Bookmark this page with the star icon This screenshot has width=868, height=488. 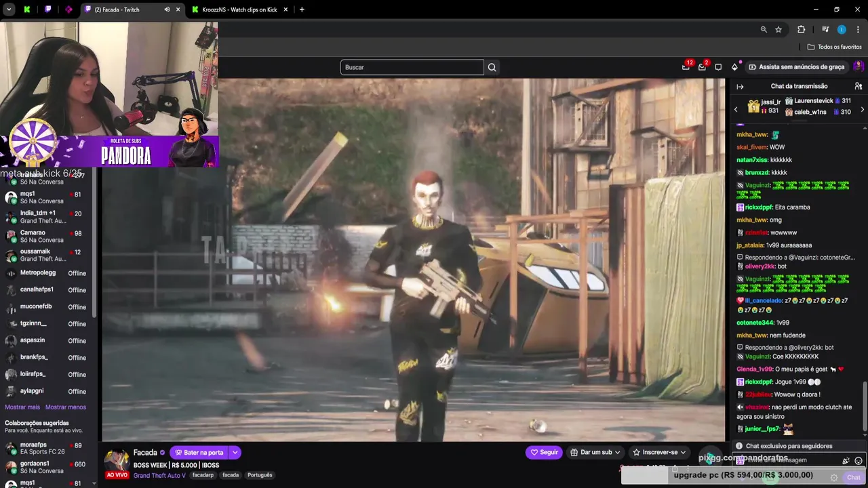coord(778,29)
